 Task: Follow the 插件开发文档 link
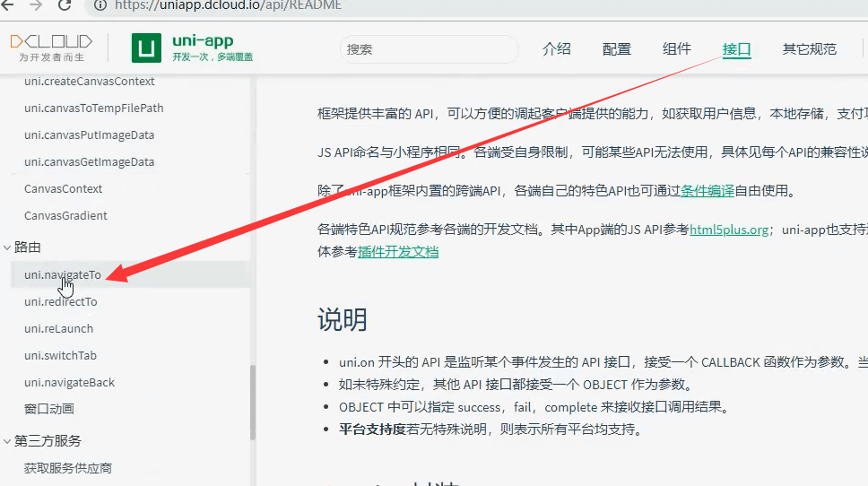pos(398,252)
